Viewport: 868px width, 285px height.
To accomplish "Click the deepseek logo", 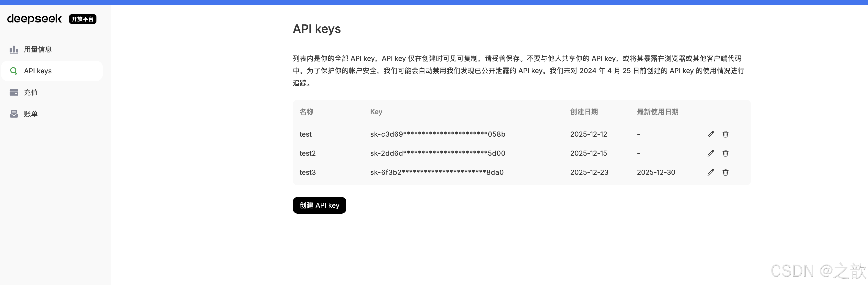I will tap(34, 19).
